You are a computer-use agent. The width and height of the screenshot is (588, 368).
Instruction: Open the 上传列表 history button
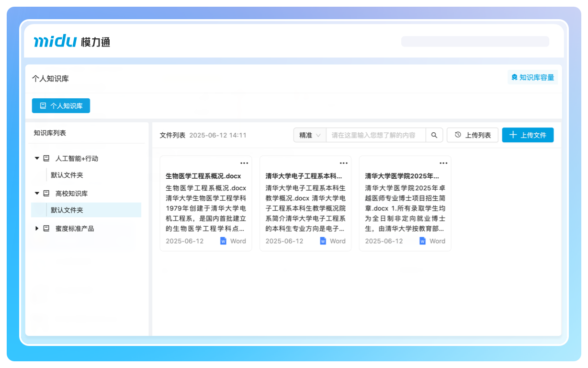(x=473, y=135)
